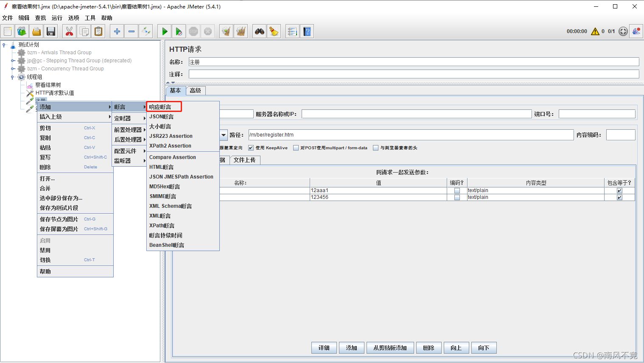Click the grey Stop icon
The height and width of the screenshot is (363, 644).
193,31
